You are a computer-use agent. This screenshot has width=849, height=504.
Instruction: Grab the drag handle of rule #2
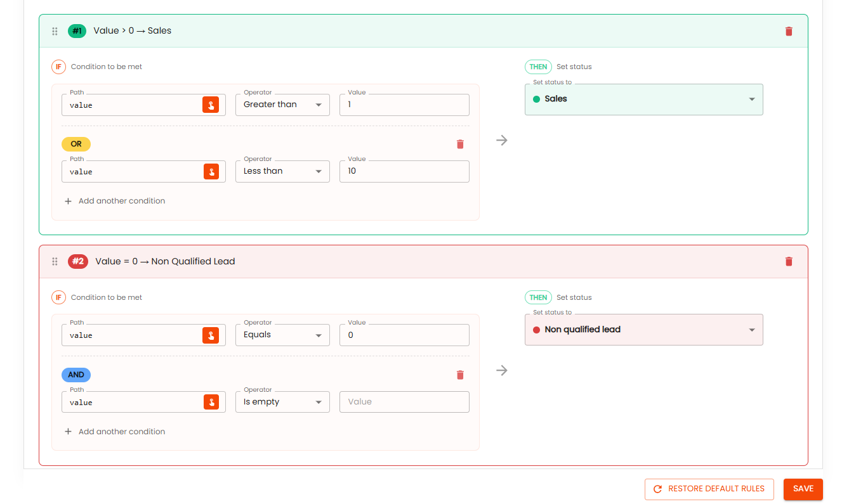55,261
